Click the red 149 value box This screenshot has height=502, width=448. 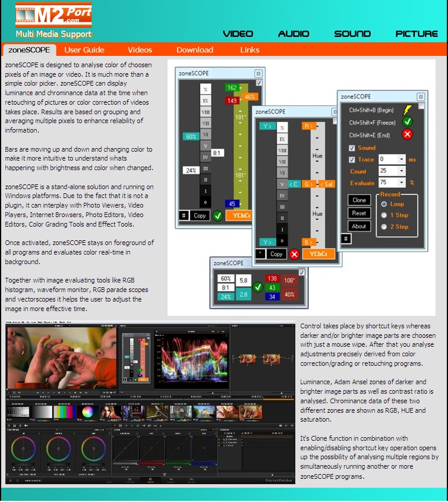(x=232, y=101)
